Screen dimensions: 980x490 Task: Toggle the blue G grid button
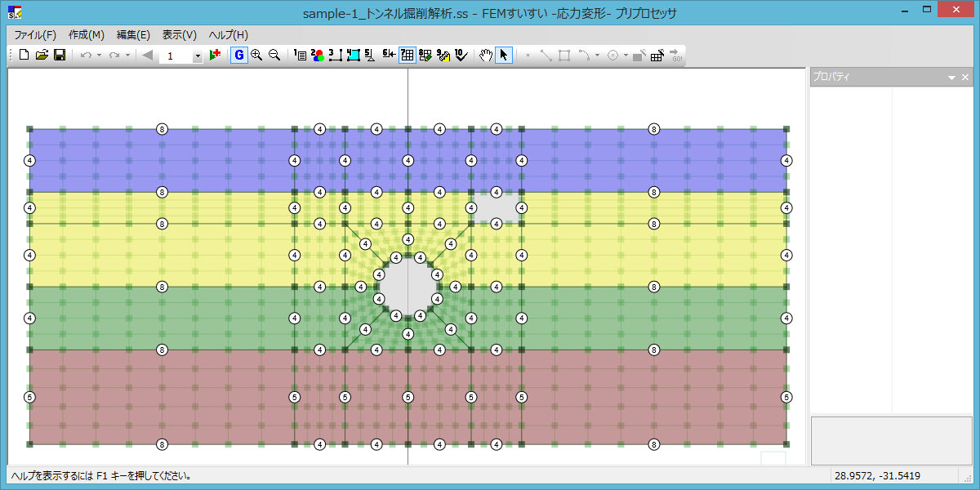click(x=238, y=56)
